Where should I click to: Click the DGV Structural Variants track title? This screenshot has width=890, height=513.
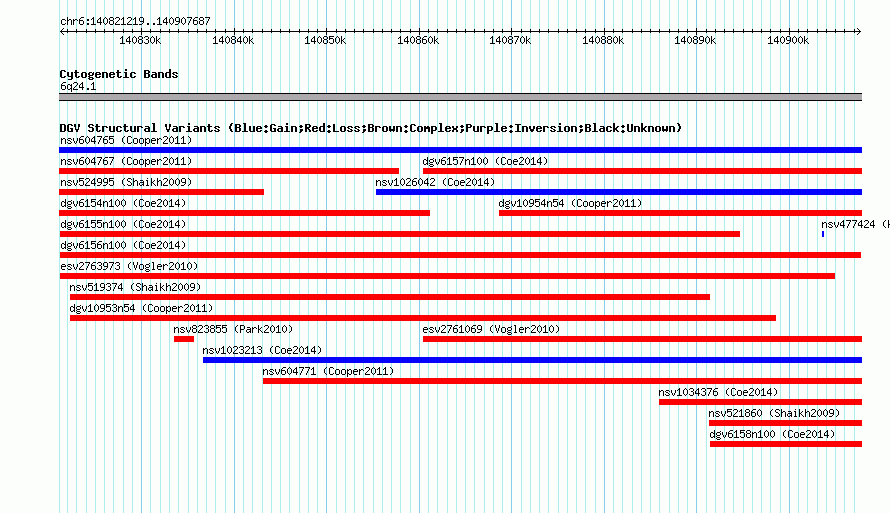370,128
